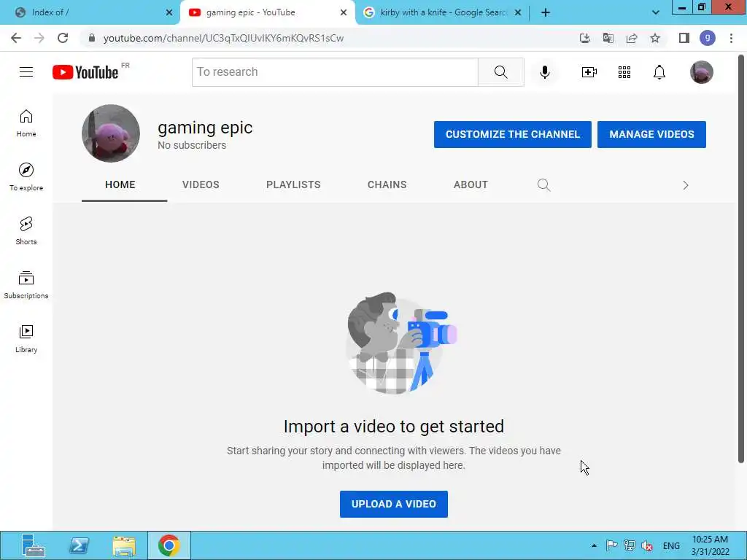The width and height of the screenshot is (747, 560).
Task: Click Chrome icon in taskbar
Action: (x=169, y=545)
